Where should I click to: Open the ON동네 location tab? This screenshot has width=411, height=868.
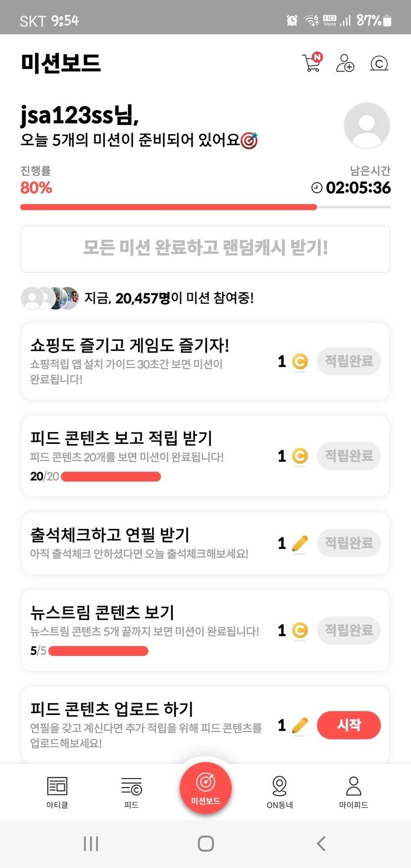click(280, 792)
